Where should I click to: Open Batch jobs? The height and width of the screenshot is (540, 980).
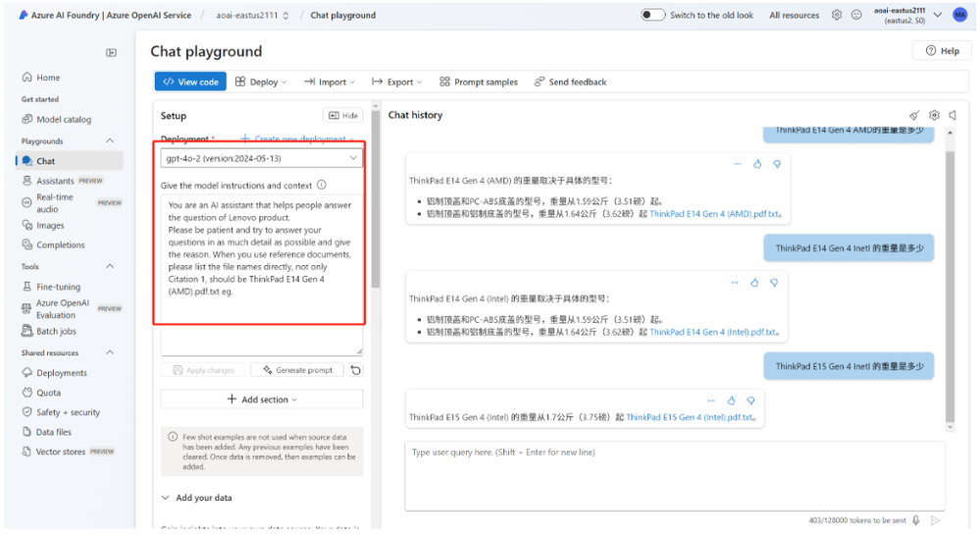pos(49,331)
